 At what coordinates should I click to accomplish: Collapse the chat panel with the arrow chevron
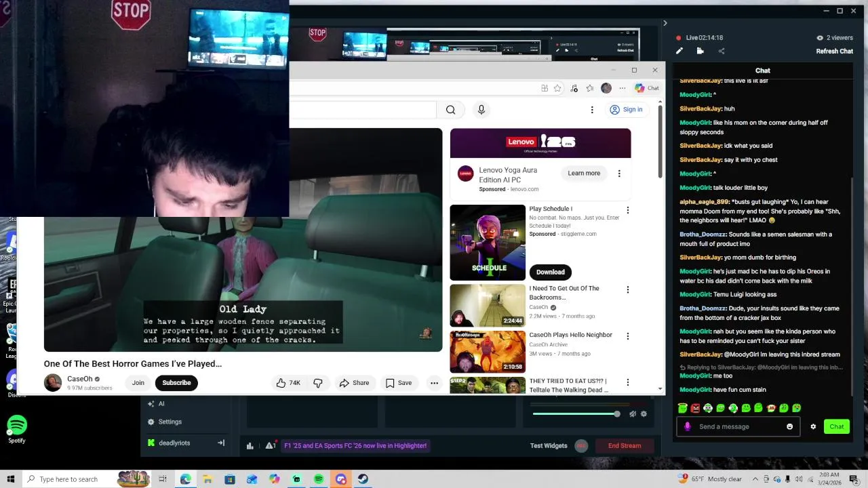coord(665,23)
